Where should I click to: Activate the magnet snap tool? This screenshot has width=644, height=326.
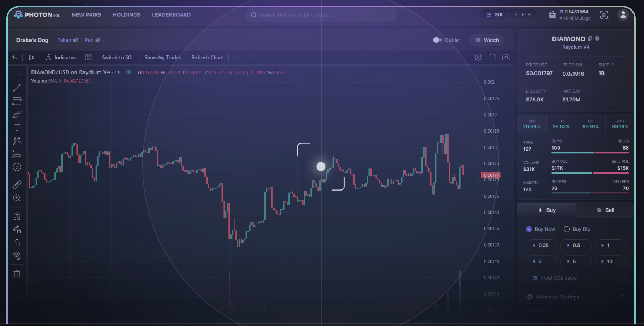[x=17, y=216]
